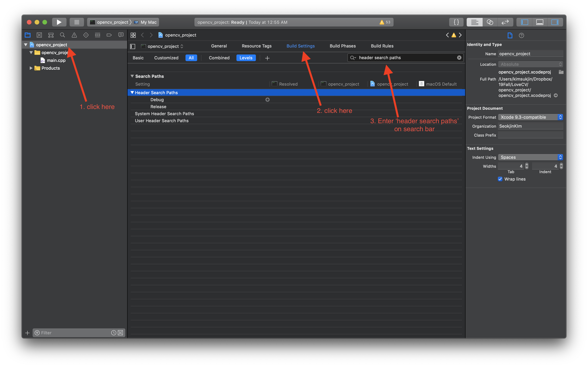Uncheck the Wrap lines checkbox
The width and height of the screenshot is (588, 367).
pyautogui.click(x=500, y=179)
